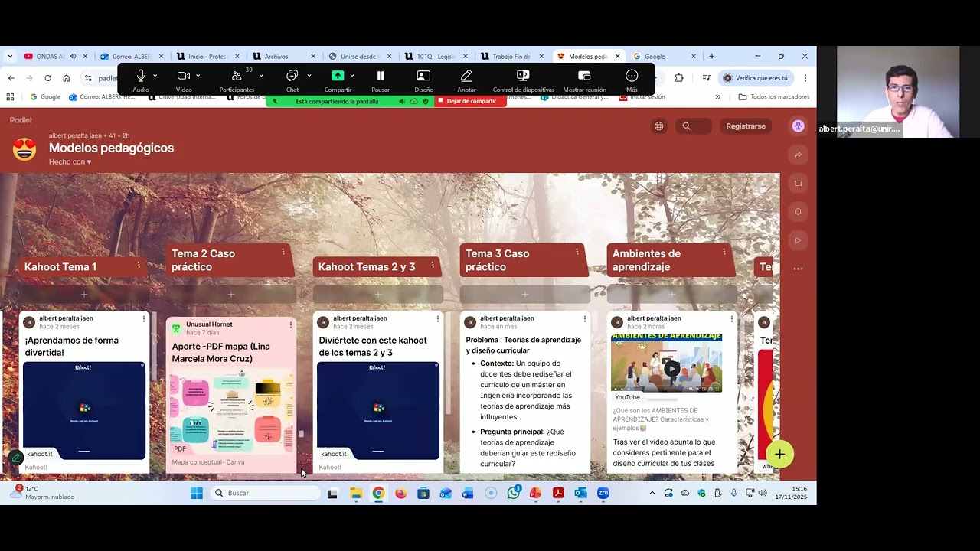Reload the current page
The width and height of the screenshot is (980, 551).
click(x=47, y=78)
